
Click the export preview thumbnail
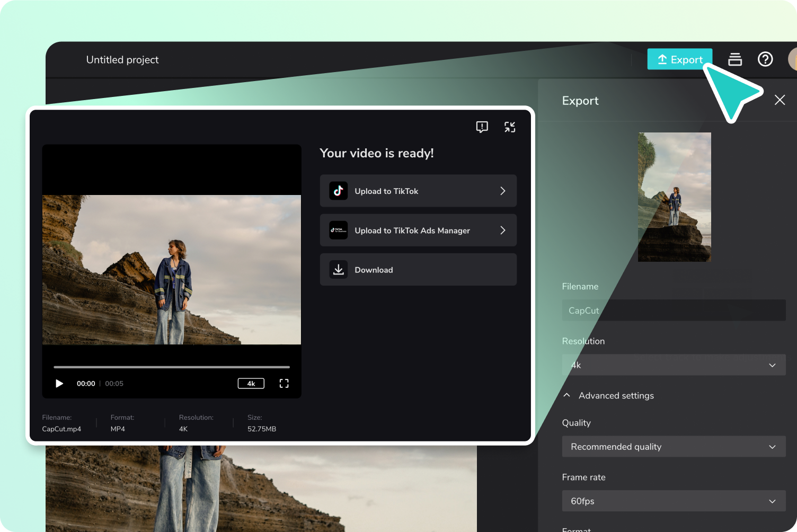click(675, 197)
